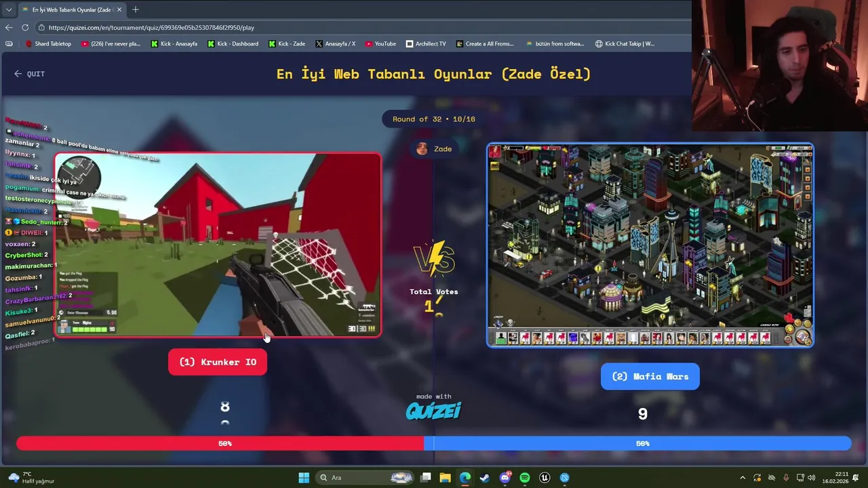Open Steam from the taskbar
Viewport: 868px width, 488px height.
pyautogui.click(x=485, y=478)
